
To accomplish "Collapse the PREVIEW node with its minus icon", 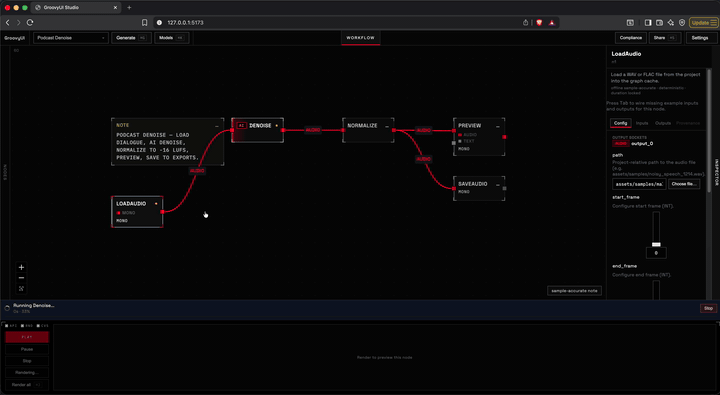I will [498, 126].
